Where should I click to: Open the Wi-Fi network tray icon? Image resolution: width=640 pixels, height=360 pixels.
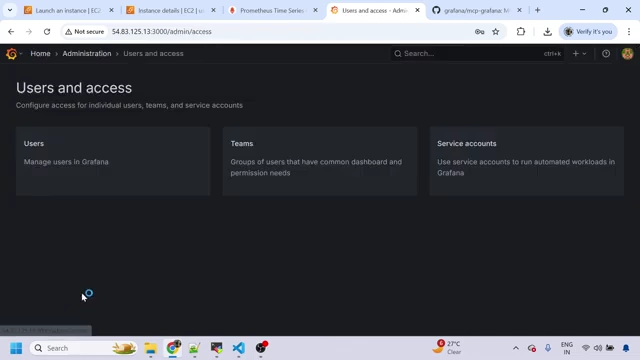pos(586,348)
